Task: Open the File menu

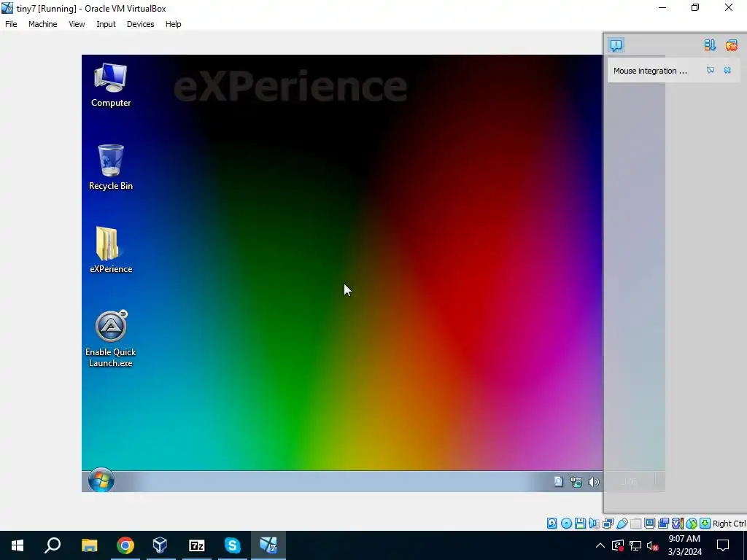Action: (11, 24)
